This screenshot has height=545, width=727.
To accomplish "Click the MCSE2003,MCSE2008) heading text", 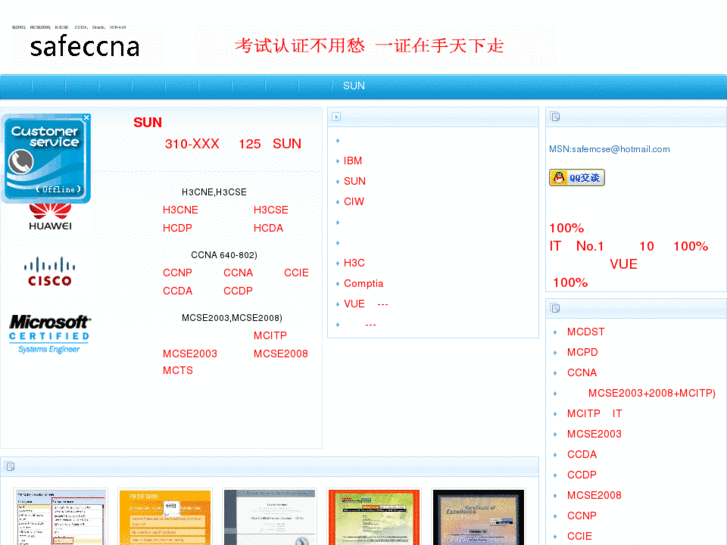I will [232, 318].
